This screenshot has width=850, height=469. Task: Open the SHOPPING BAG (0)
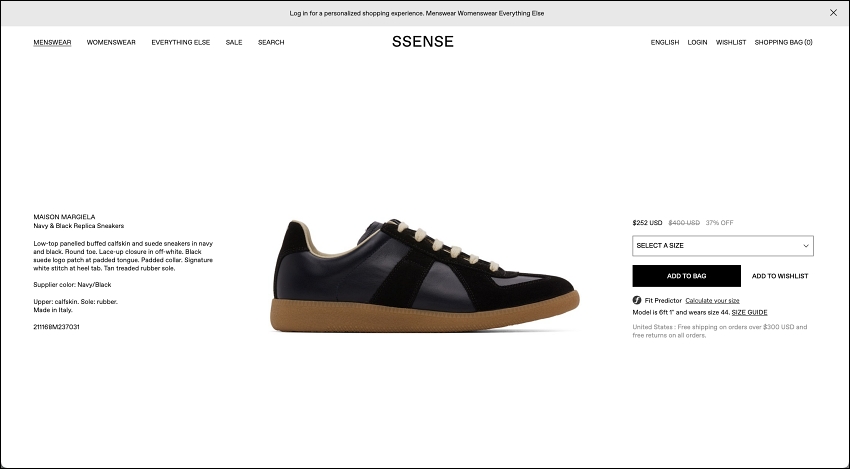(783, 43)
